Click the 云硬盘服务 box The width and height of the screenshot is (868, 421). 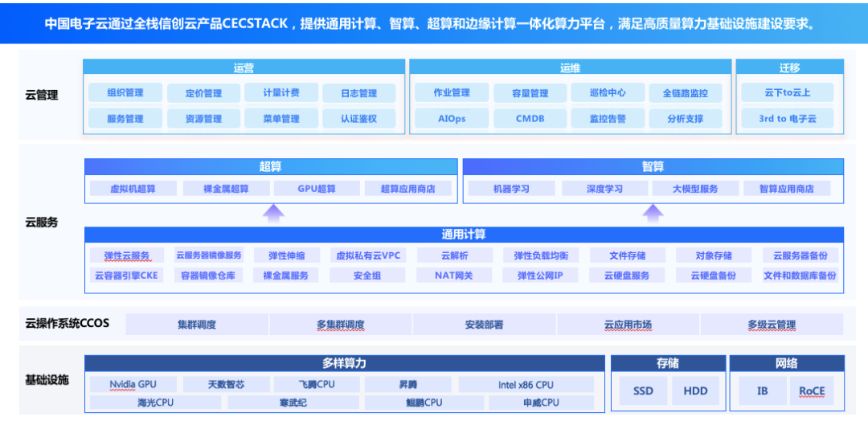coord(627,275)
